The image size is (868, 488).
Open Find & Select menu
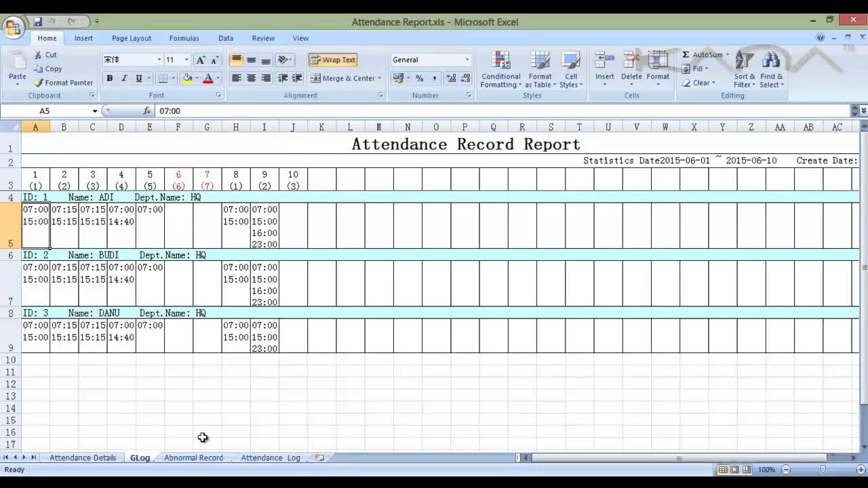772,69
